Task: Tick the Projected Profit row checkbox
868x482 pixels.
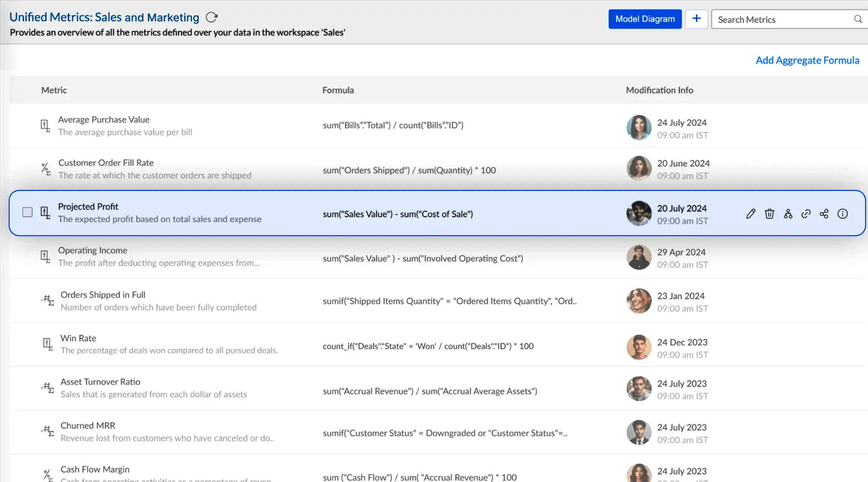Action: [x=27, y=212]
